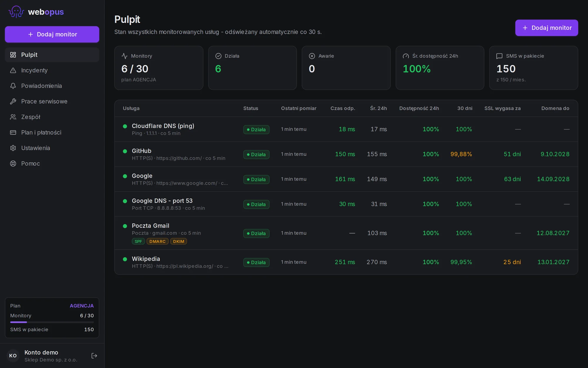Click the bell icon for Powiadomienia
Image resolution: width=588 pixels, height=368 pixels.
(13, 86)
